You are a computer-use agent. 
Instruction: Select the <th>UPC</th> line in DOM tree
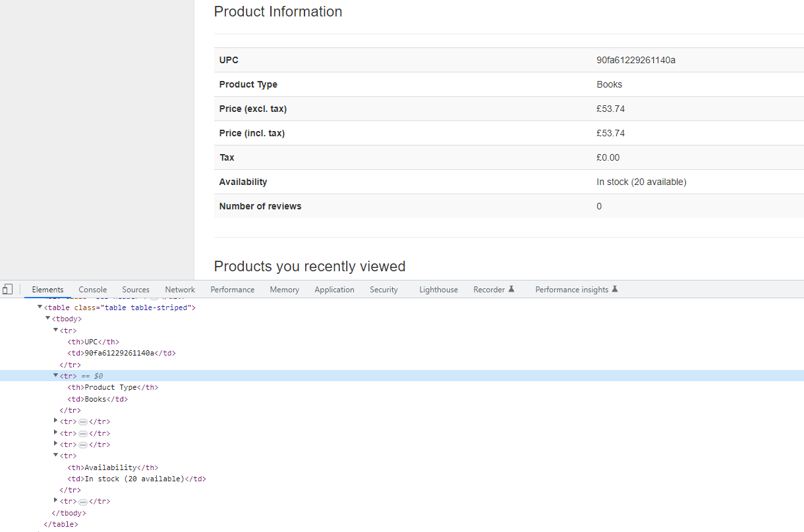tap(94, 342)
